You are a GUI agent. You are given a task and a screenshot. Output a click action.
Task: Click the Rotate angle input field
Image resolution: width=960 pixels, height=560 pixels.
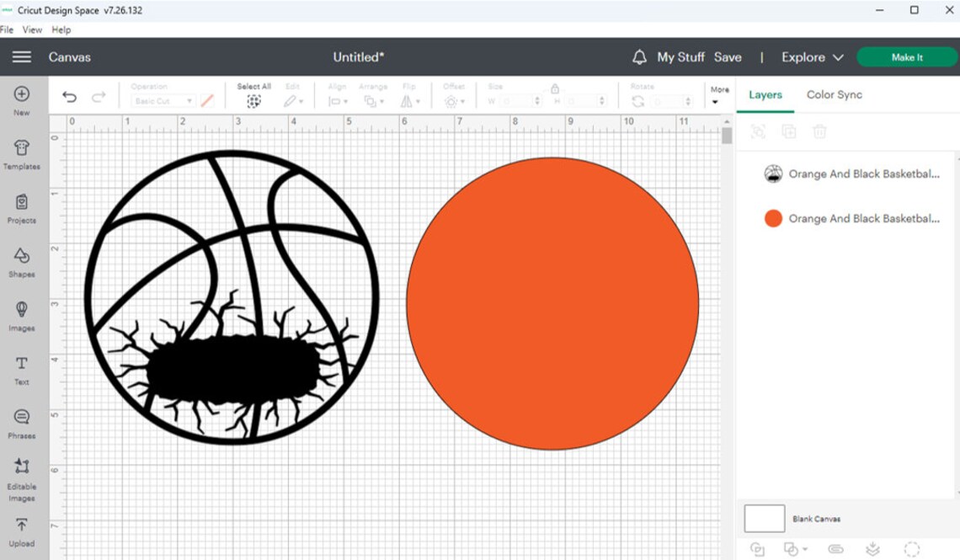coord(668,101)
